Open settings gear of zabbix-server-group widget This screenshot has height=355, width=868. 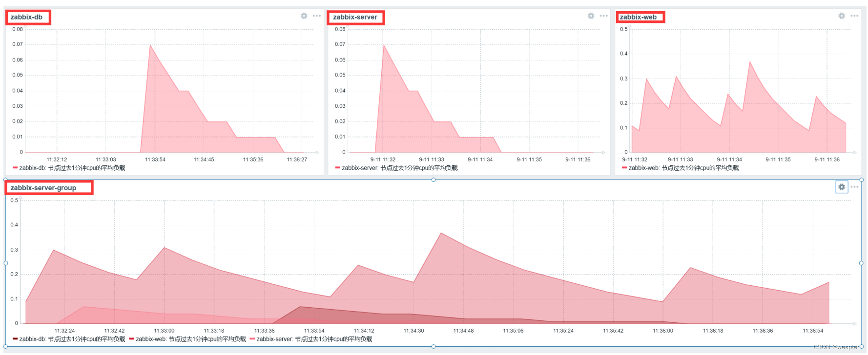(x=842, y=187)
